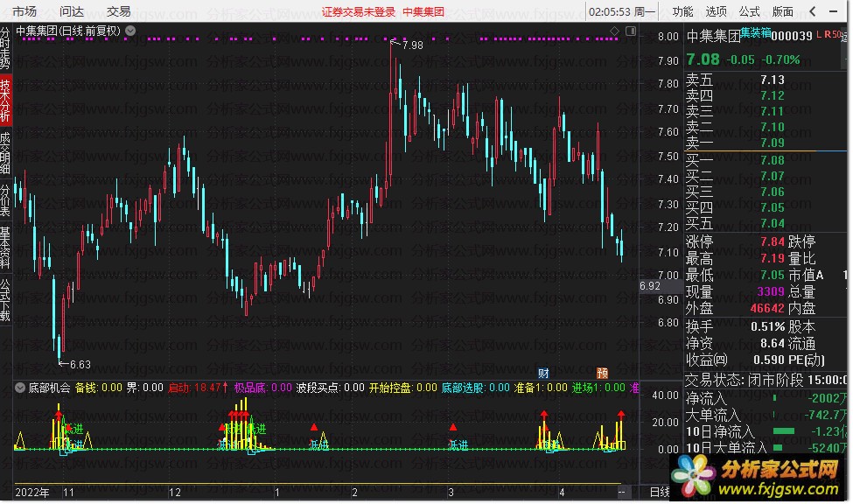Screen dimensions: 853x504
Task: Click 集装箱 sector tag
Action: (x=756, y=32)
